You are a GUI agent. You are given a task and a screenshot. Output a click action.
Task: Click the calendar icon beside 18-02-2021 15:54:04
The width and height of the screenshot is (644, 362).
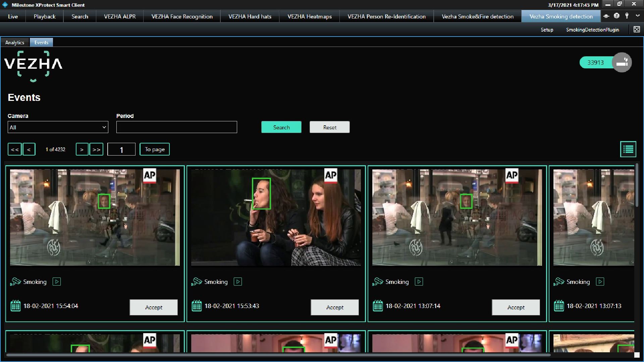tap(15, 306)
